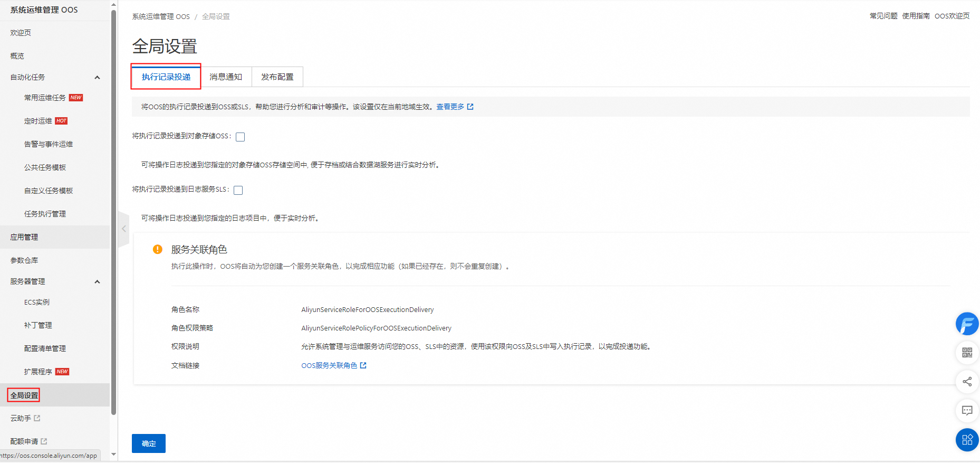Screen dimensions: 980x463
Task: Click sidebar scrollbar down arrow
Action: point(114,455)
